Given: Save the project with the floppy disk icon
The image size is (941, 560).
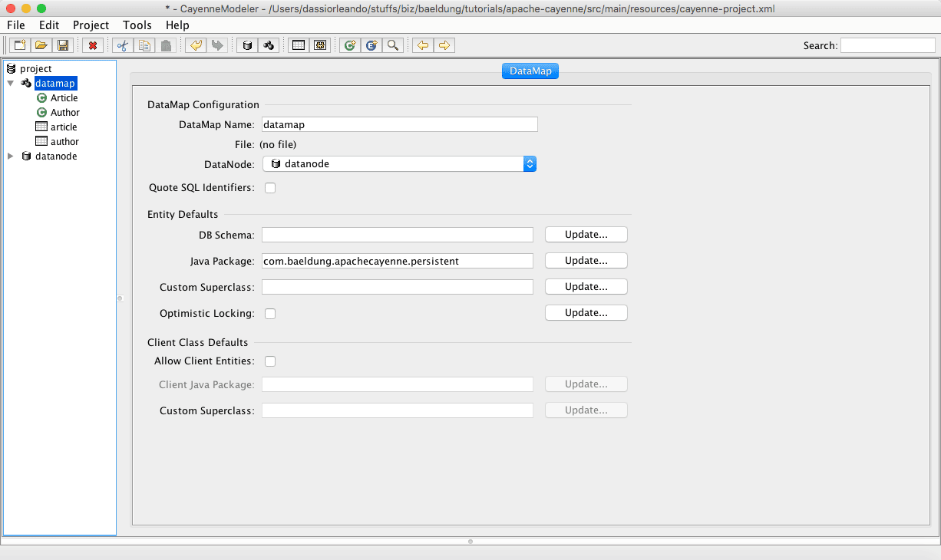Looking at the screenshot, I should pyautogui.click(x=62, y=46).
